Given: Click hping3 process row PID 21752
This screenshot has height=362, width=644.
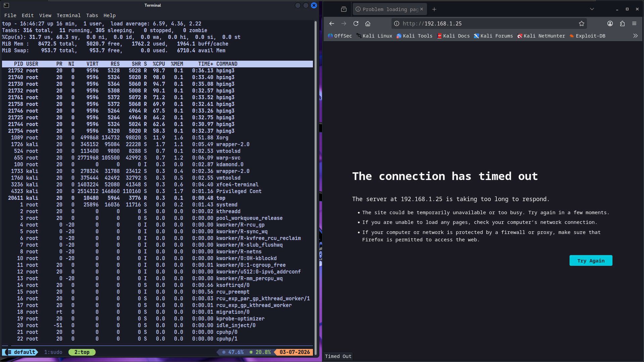Looking at the screenshot, I should click(x=157, y=71).
